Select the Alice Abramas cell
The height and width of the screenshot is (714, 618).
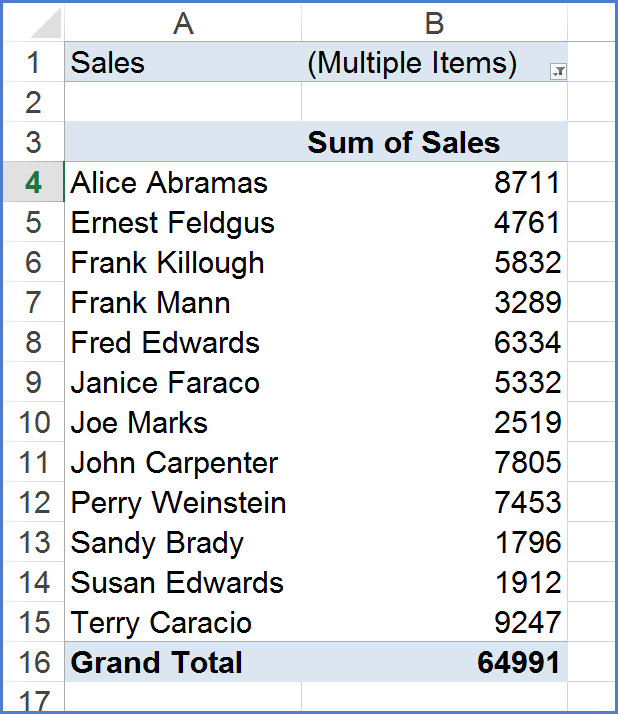[x=183, y=182]
